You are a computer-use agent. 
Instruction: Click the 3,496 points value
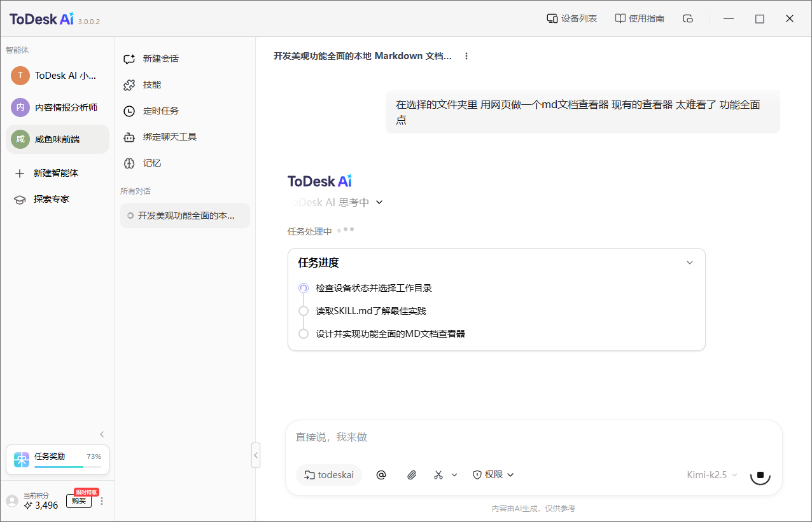(x=46, y=505)
